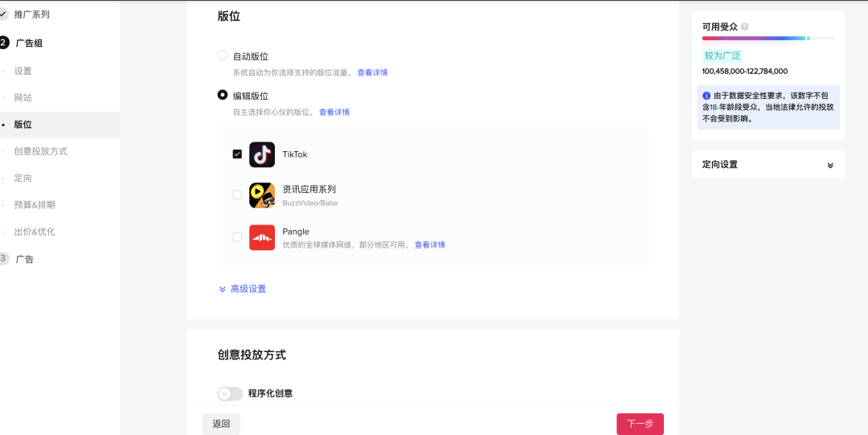This screenshot has width=868, height=435.
Task: Click the step 3 circle for 广告
Action: coord(3,258)
